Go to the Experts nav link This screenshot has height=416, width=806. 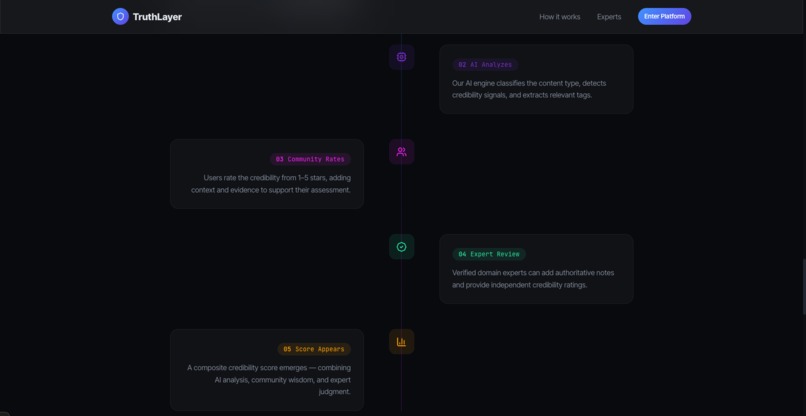(609, 16)
